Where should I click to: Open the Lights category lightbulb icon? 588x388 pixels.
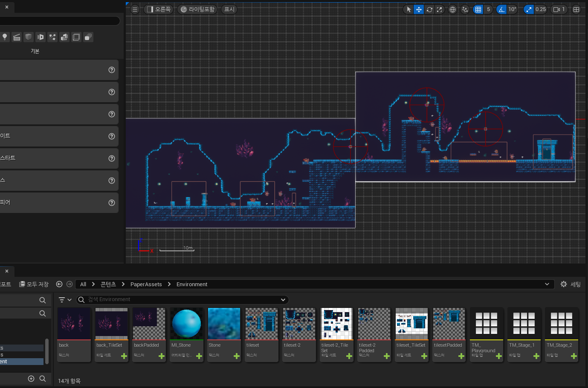[x=5, y=37]
